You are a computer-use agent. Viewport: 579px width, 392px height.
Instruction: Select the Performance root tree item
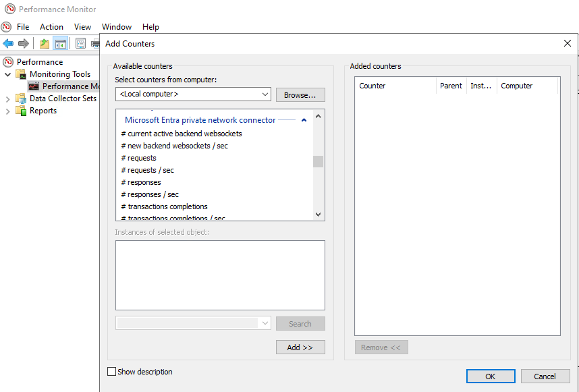coord(40,61)
